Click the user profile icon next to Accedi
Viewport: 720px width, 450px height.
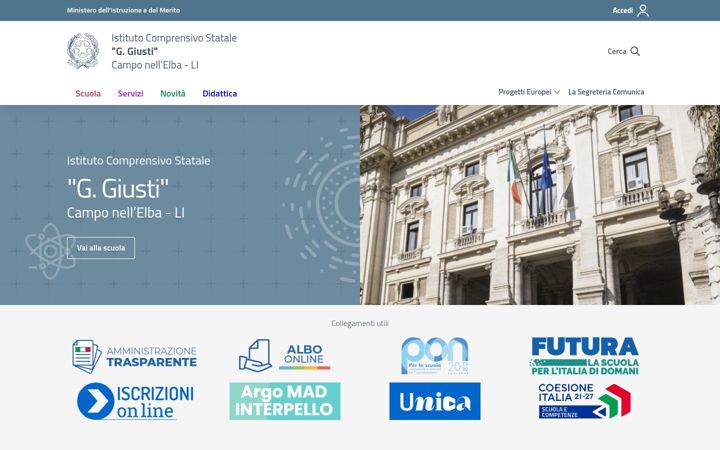pos(643,10)
